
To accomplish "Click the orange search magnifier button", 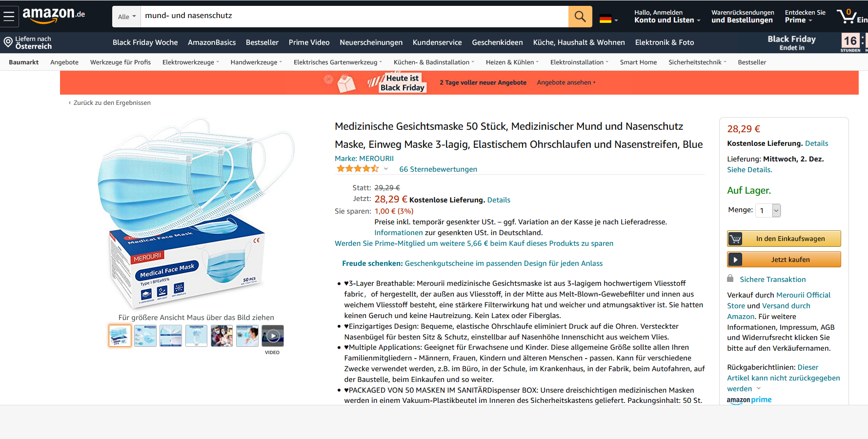I will coord(580,17).
